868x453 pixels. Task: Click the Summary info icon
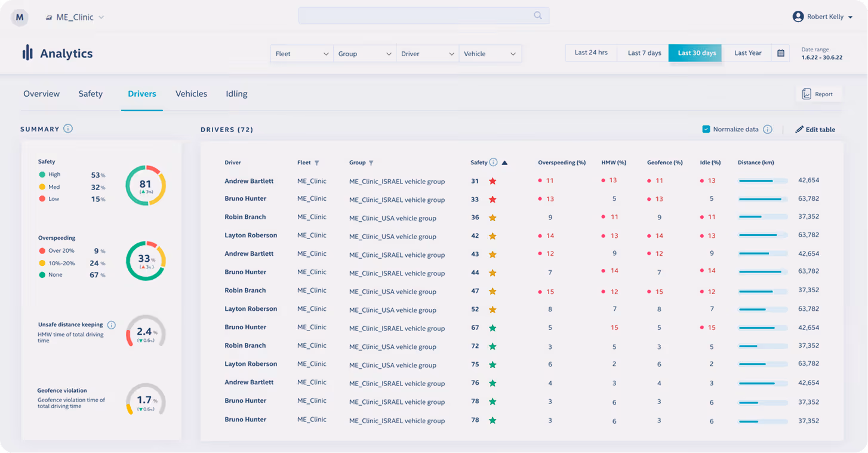[x=68, y=128]
